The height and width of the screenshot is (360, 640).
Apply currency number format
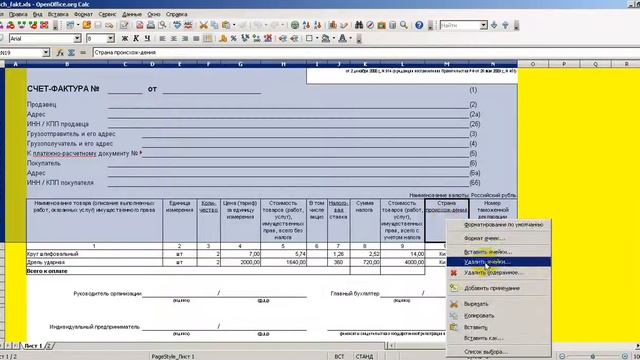[x=223, y=38]
